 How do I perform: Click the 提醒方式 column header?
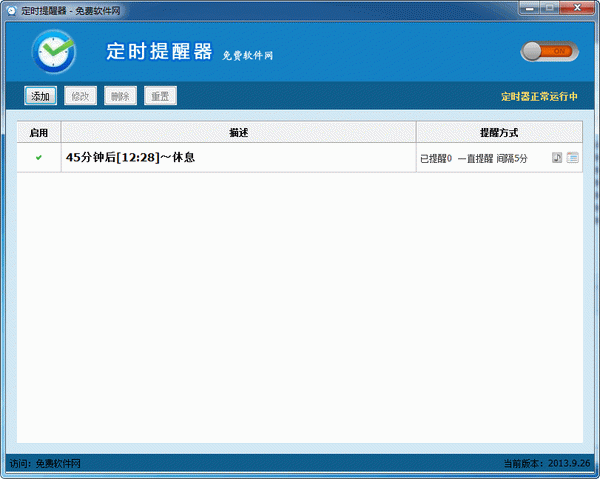tap(499, 132)
